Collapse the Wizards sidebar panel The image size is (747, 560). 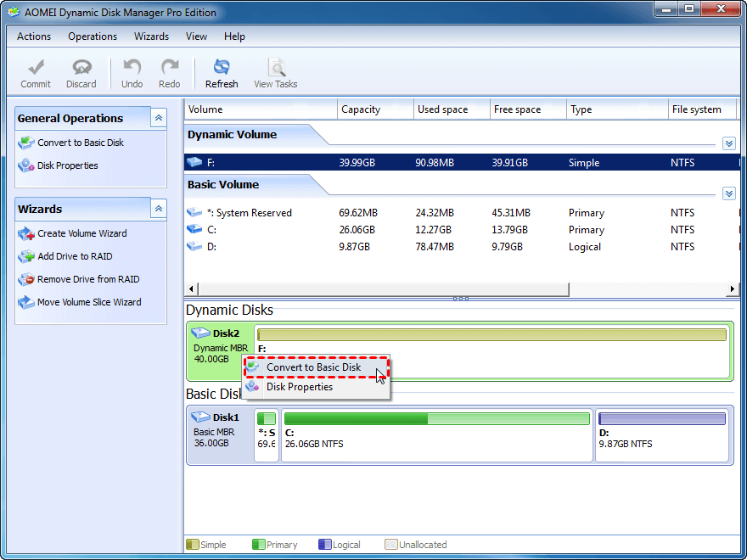[159, 209]
